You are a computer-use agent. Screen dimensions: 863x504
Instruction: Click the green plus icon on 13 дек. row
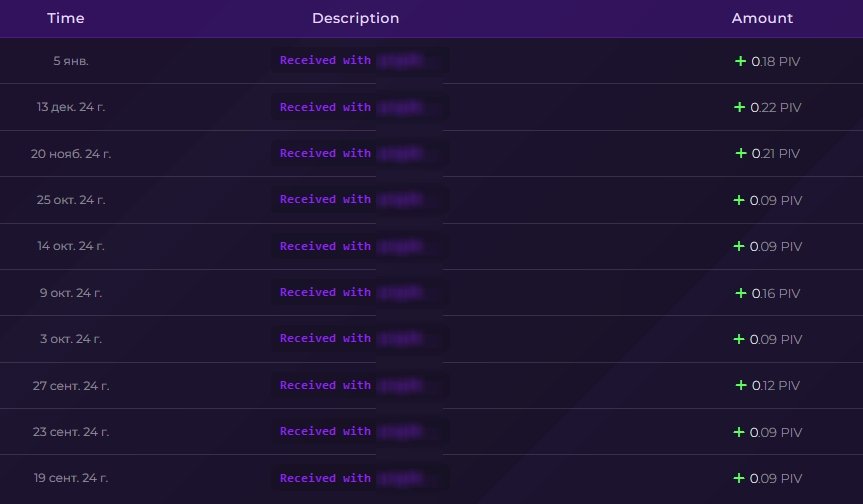740,107
